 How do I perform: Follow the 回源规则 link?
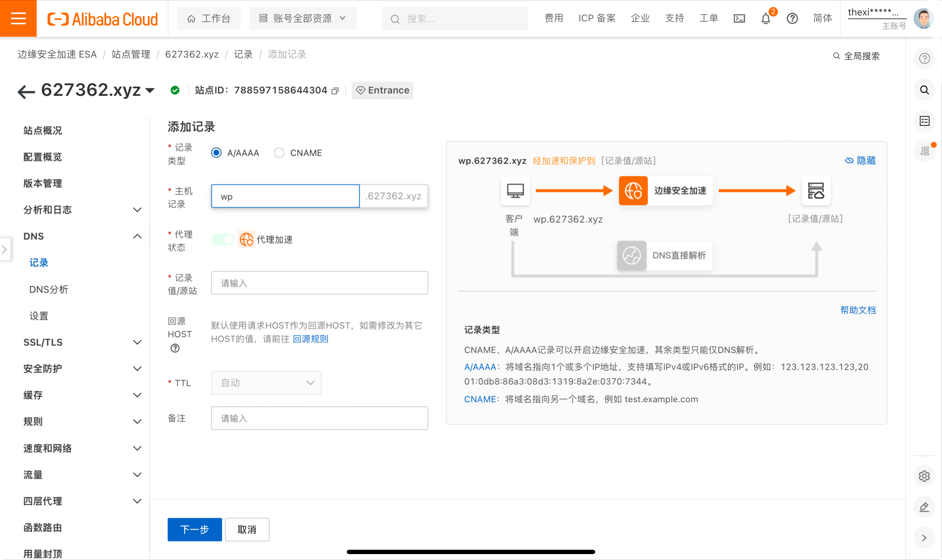point(310,339)
